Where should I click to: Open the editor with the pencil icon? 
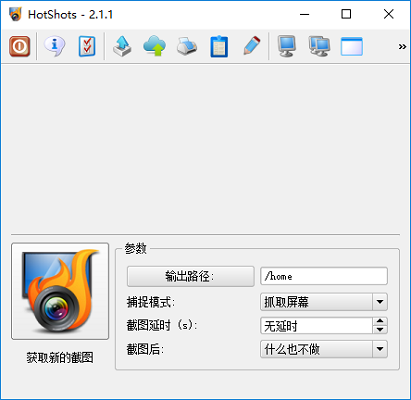[252, 46]
